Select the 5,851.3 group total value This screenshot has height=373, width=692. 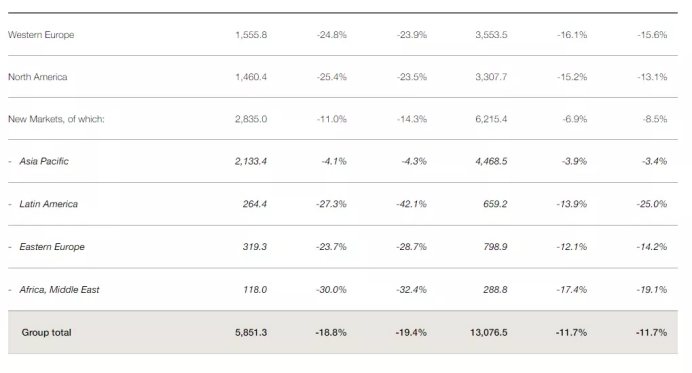click(x=251, y=332)
